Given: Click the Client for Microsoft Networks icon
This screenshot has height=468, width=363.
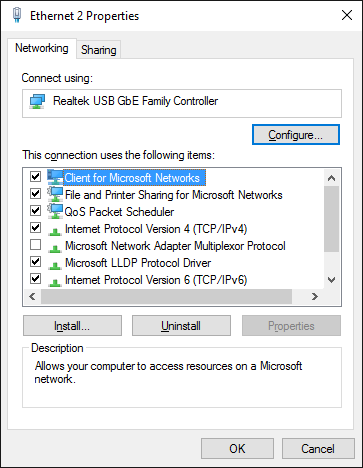Looking at the screenshot, I should click(x=55, y=177).
